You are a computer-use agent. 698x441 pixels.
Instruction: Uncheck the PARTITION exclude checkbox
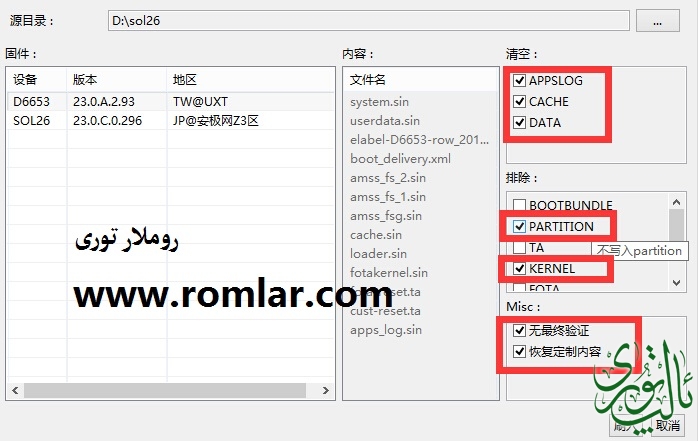519,227
